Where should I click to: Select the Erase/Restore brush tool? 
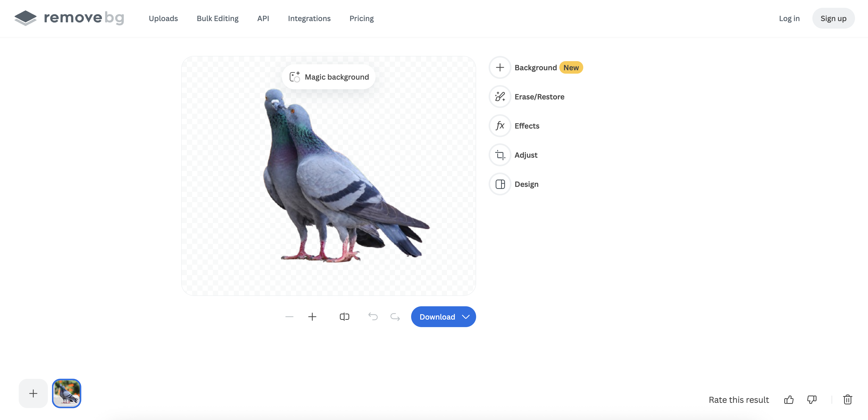(500, 97)
